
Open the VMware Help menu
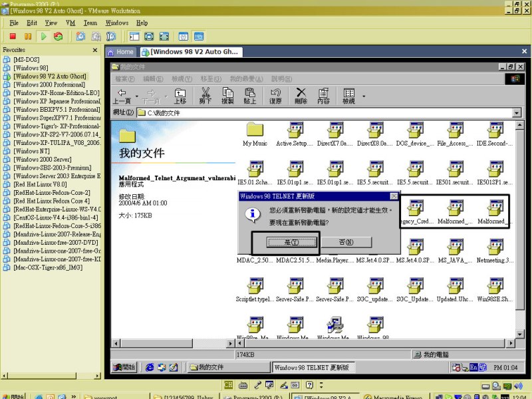tap(142, 23)
